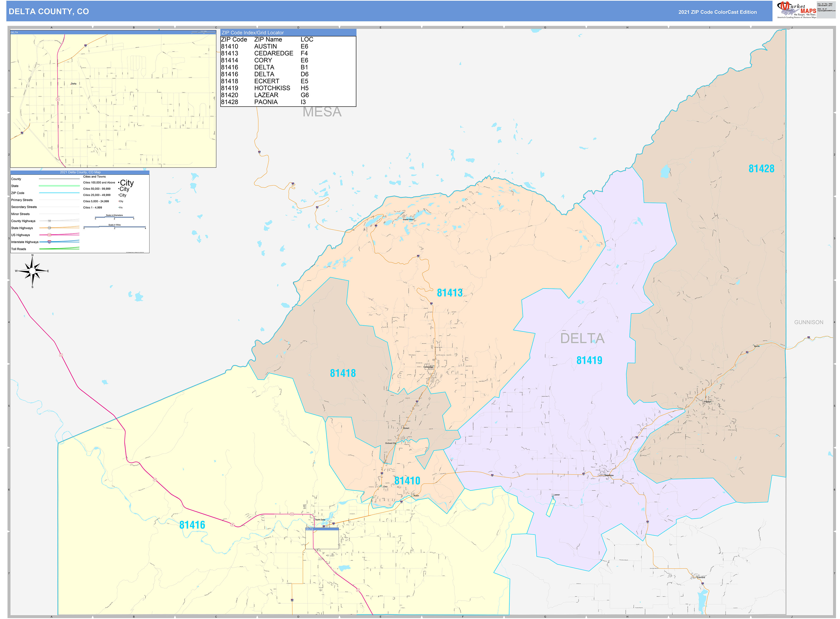The image size is (840, 619).
Task: Click the 2021 Delta County, CO Map legend title
Action: (80, 172)
